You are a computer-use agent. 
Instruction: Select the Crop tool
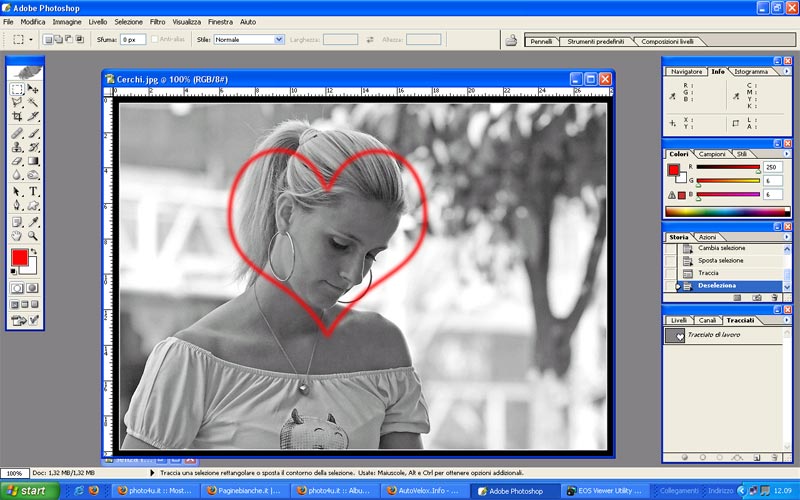[x=17, y=116]
